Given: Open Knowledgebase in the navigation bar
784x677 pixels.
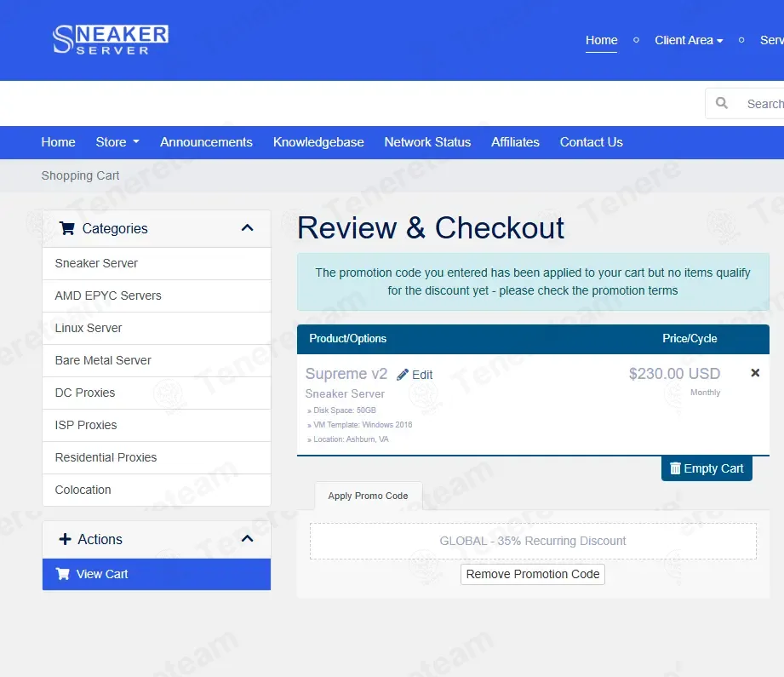Looking at the screenshot, I should point(318,142).
